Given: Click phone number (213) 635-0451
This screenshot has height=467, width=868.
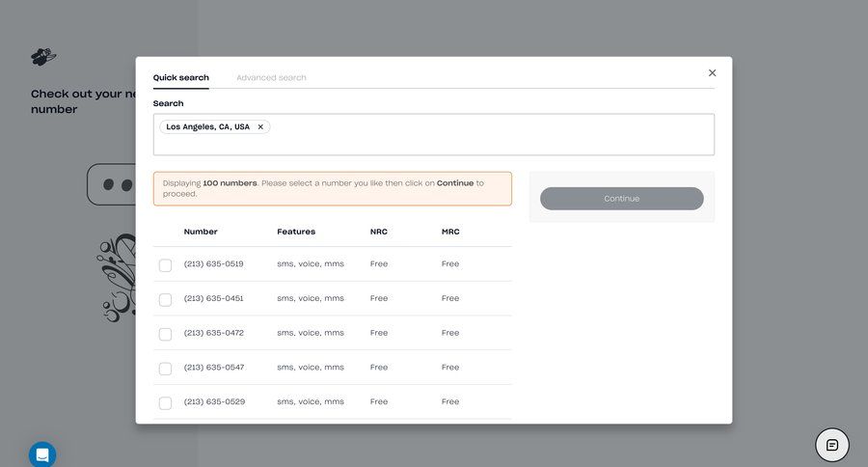Looking at the screenshot, I should 214,298.
